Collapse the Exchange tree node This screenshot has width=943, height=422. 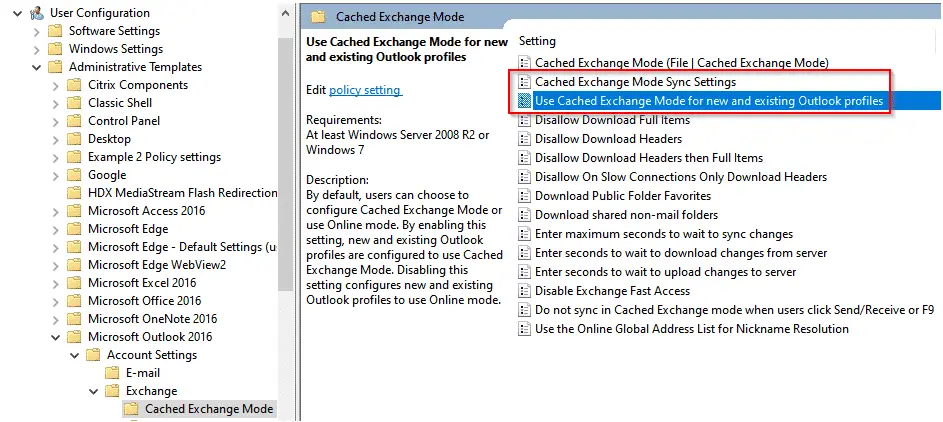(x=94, y=391)
